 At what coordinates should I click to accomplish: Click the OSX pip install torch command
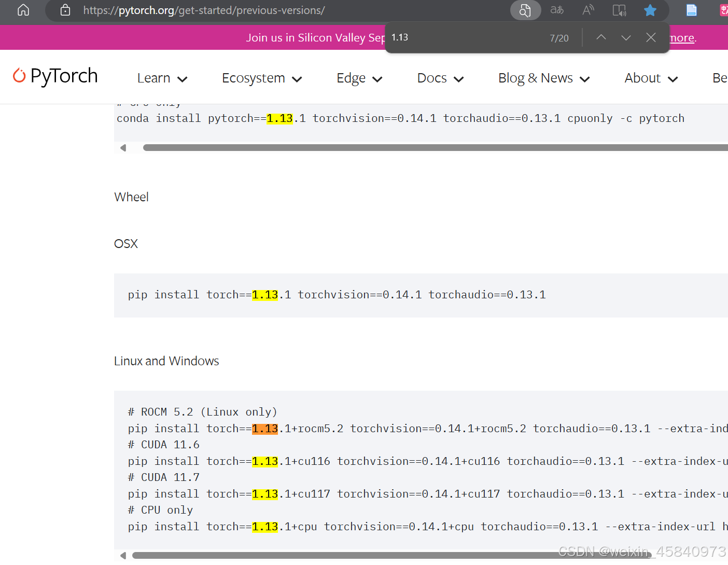337,295
